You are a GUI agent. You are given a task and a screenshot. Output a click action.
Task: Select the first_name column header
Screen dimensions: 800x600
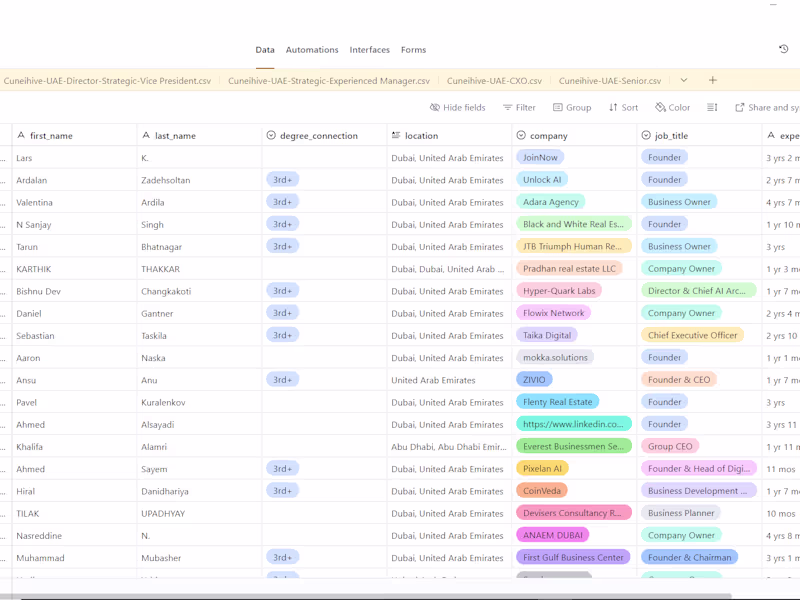[74, 135]
